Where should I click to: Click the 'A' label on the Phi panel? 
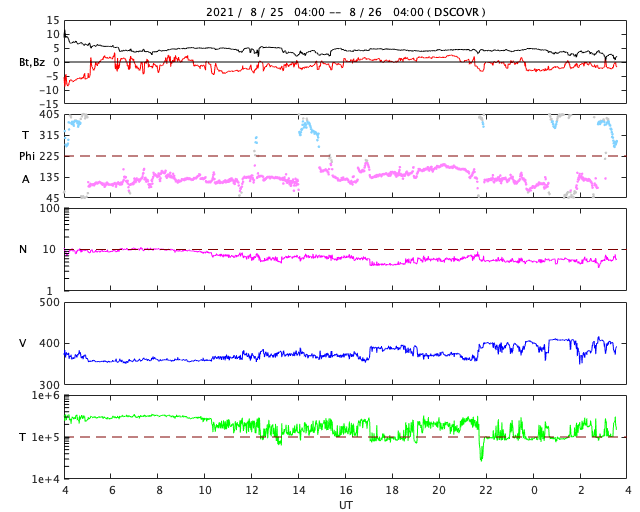pos(26,179)
